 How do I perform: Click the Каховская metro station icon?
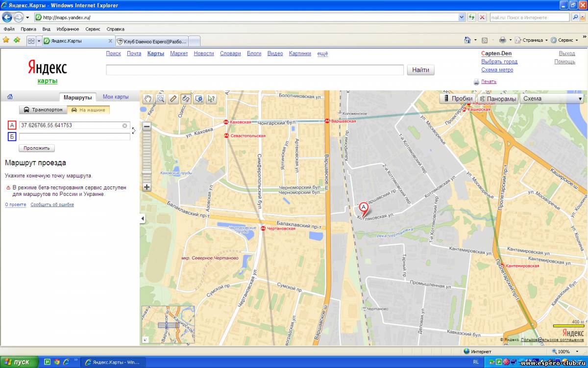[x=226, y=122]
